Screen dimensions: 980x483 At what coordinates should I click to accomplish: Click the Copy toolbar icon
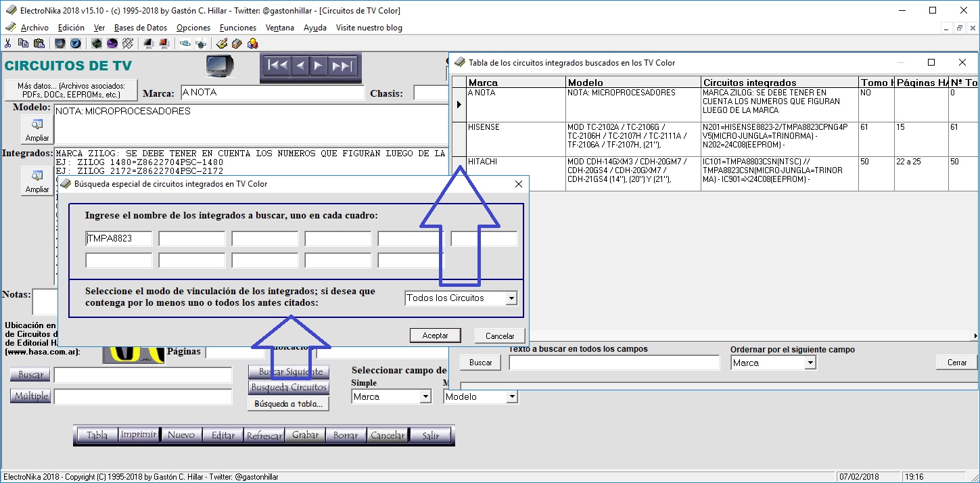(24, 43)
